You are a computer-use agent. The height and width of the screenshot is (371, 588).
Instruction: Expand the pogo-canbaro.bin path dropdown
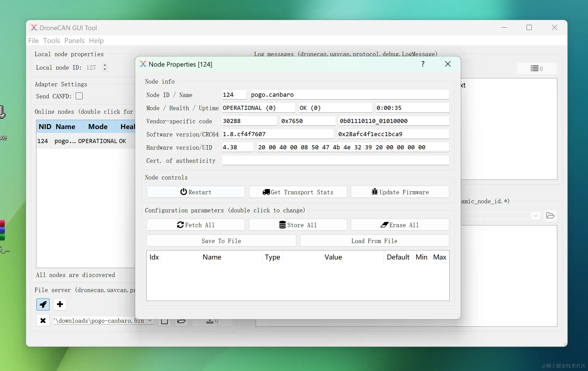[150, 321]
